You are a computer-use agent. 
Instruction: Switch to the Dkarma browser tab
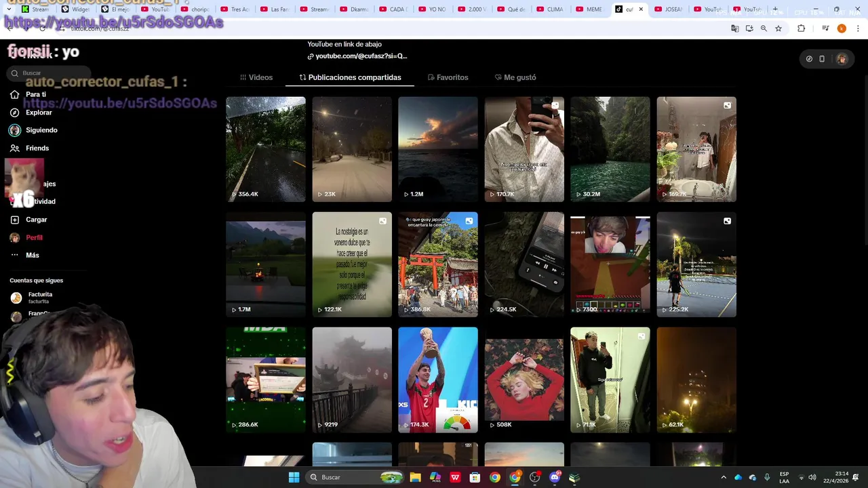pyautogui.click(x=353, y=9)
